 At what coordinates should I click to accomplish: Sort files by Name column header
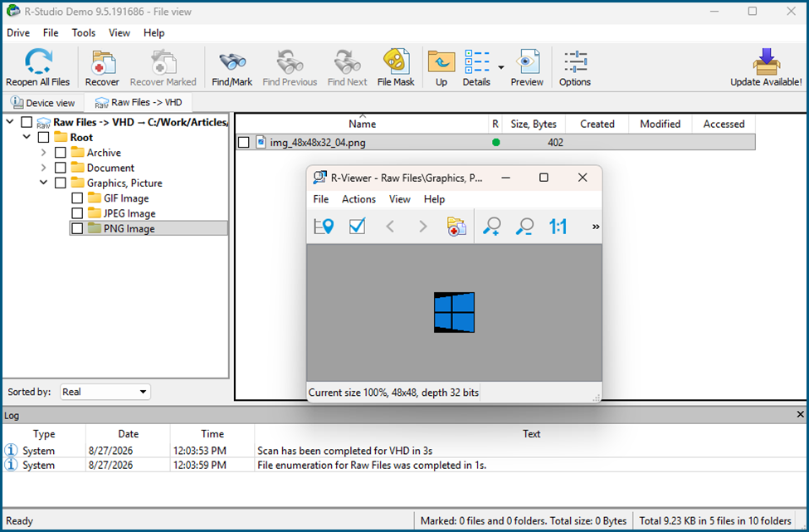pos(363,124)
